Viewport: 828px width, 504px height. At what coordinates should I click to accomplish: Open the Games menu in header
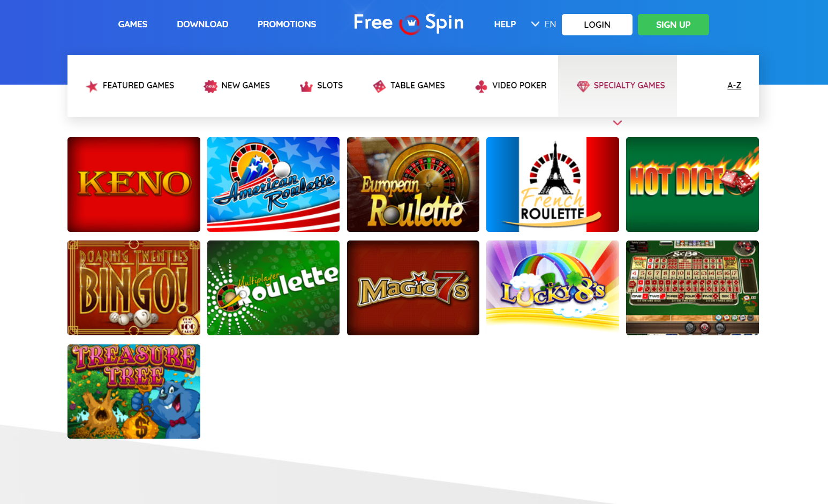(133, 24)
